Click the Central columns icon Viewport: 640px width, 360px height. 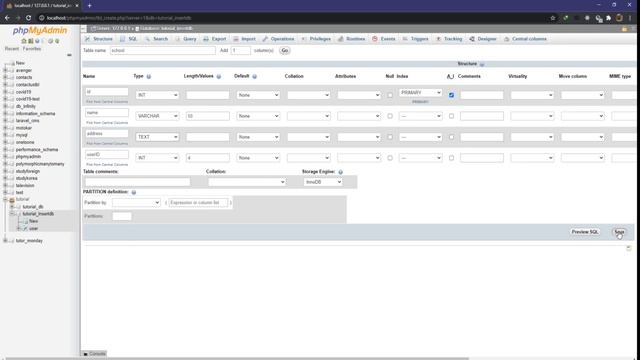[507, 39]
